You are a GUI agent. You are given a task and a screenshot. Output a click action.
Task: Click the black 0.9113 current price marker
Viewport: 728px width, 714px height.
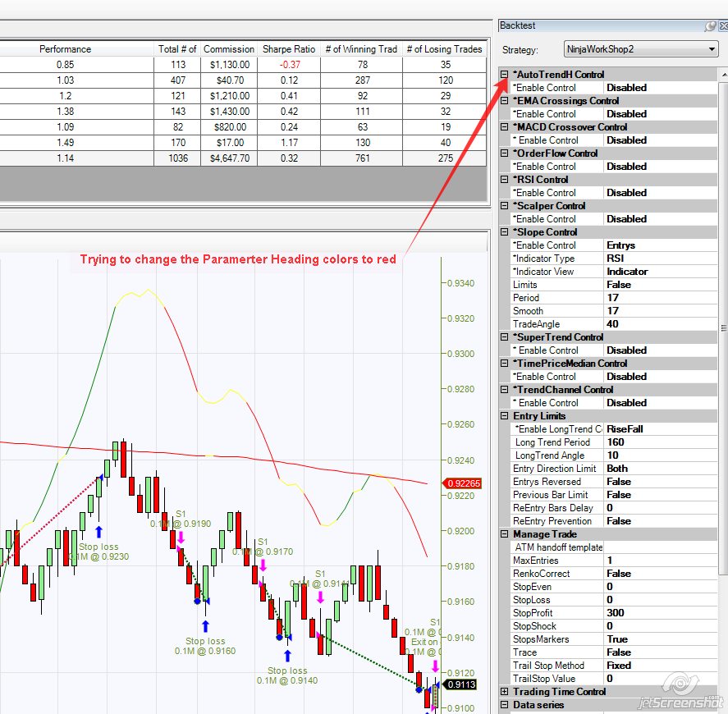[460, 684]
